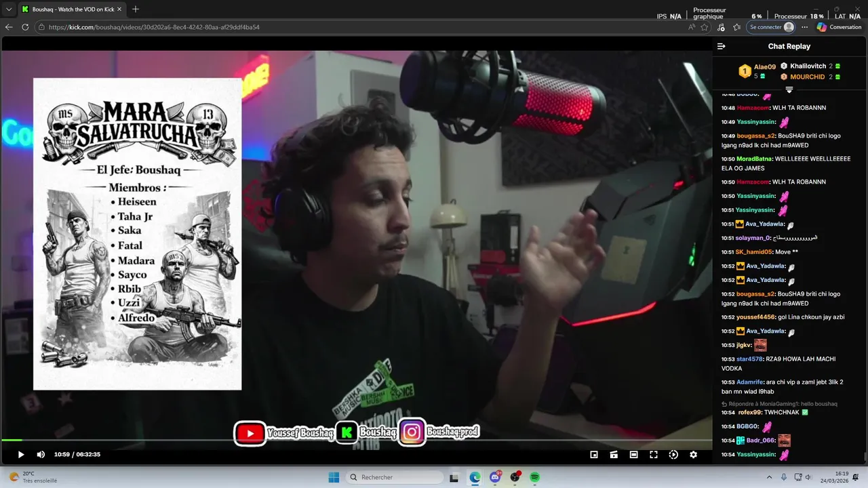Click username Badr_066 in chat
This screenshot has width=868, height=488.
(x=760, y=441)
